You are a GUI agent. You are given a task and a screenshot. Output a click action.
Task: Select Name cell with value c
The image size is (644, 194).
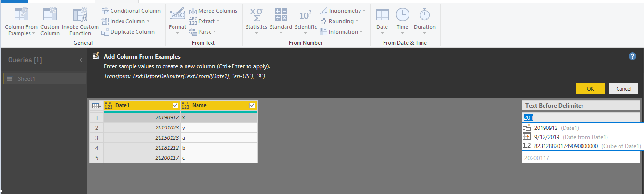pos(219,158)
